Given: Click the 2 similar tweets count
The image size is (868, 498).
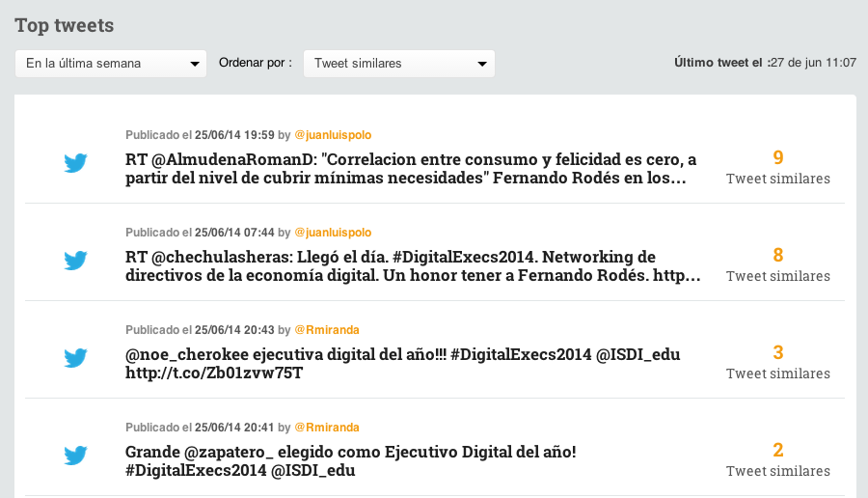Looking at the screenshot, I should click(777, 451).
